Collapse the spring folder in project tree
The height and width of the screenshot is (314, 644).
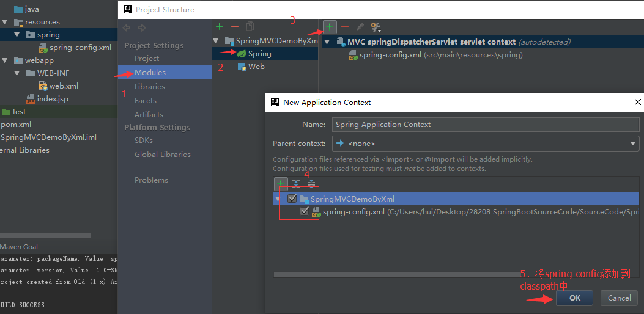pyautogui.click(x=17, y=34)
